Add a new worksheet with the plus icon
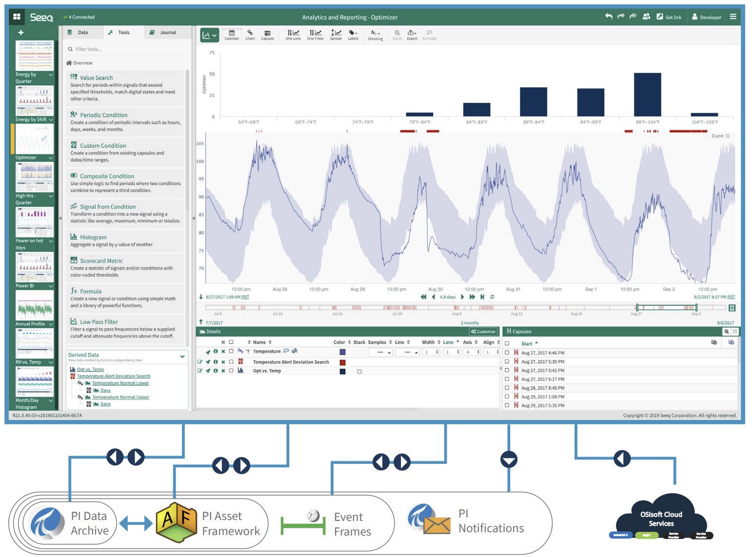This screenshot has width=756, height=557. tap(21, 33)
